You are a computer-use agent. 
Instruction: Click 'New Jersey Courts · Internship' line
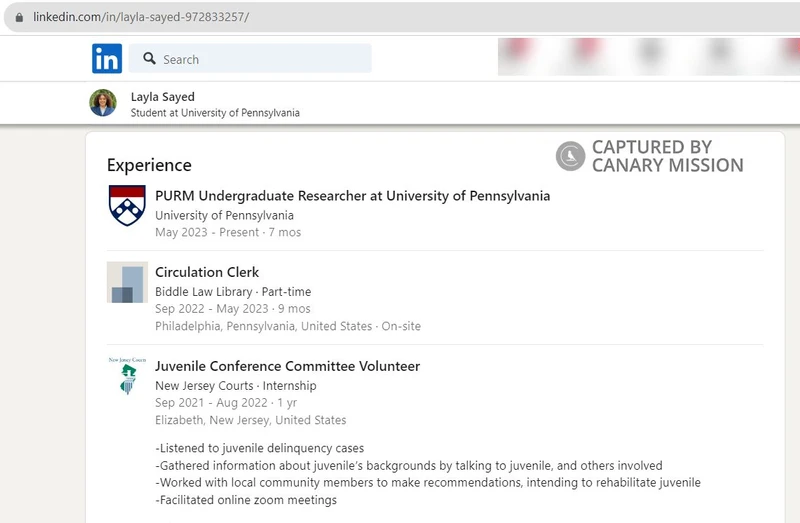tap(236, 386)
